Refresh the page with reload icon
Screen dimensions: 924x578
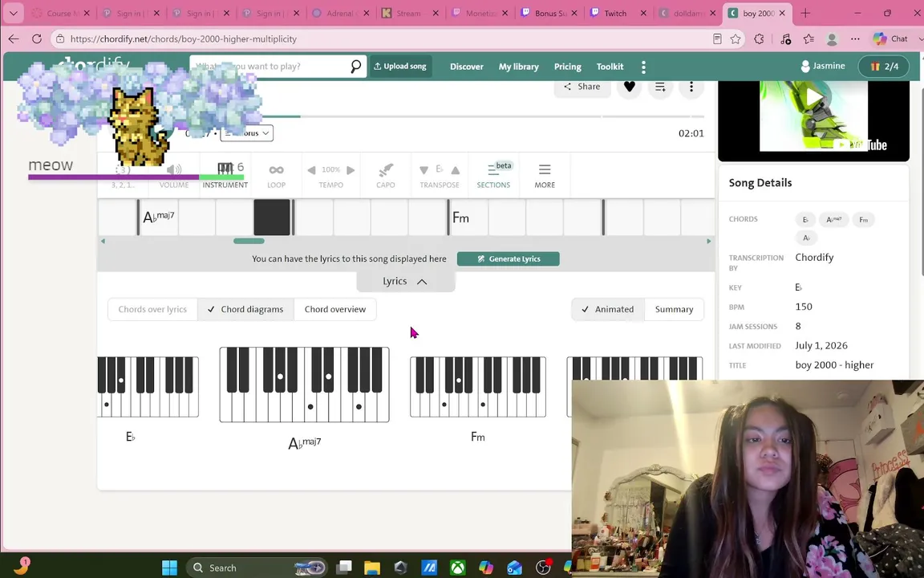[x=37, y=39]
